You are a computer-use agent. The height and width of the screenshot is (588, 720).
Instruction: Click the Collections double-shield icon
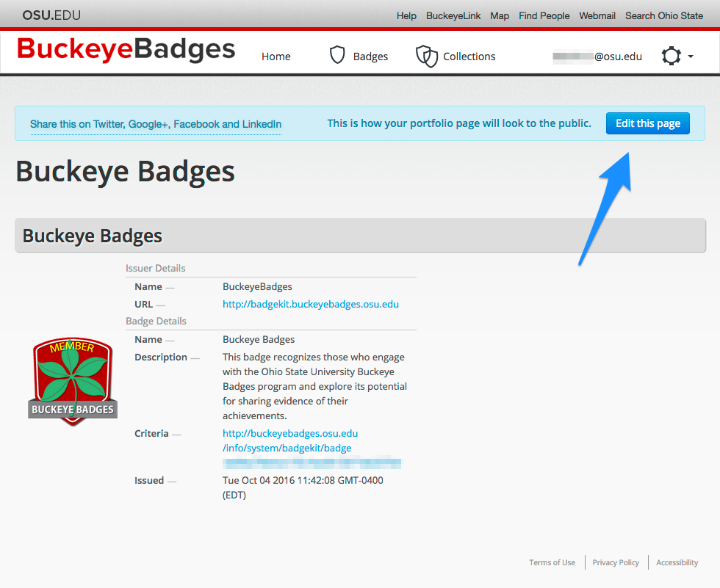point(427,56)
